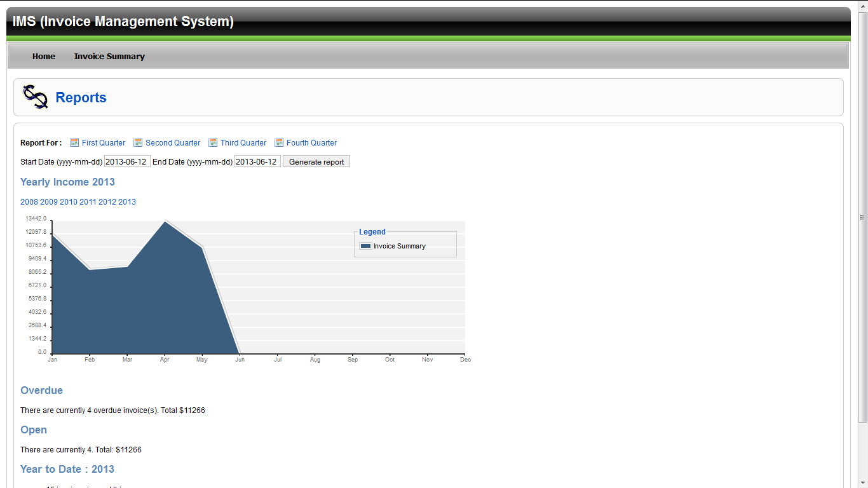Image resolution: width=868 pixels, height=488 pixels.
Task: Click the Jun label on the chart axis
Action: coord(240,360)
